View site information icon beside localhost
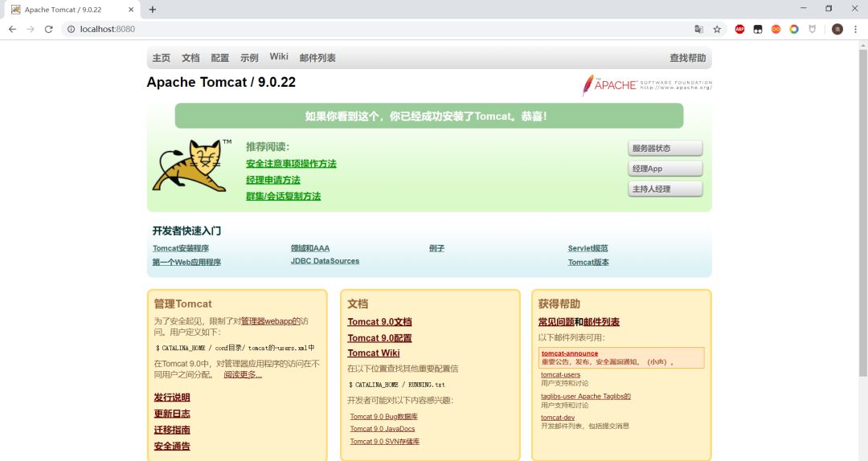The width and height of the screenshot is (868, 461). [71, 30]
